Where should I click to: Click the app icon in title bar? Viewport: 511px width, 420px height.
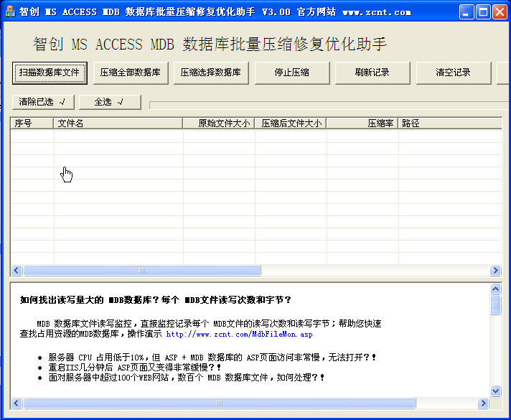click(x=11, y=12)
